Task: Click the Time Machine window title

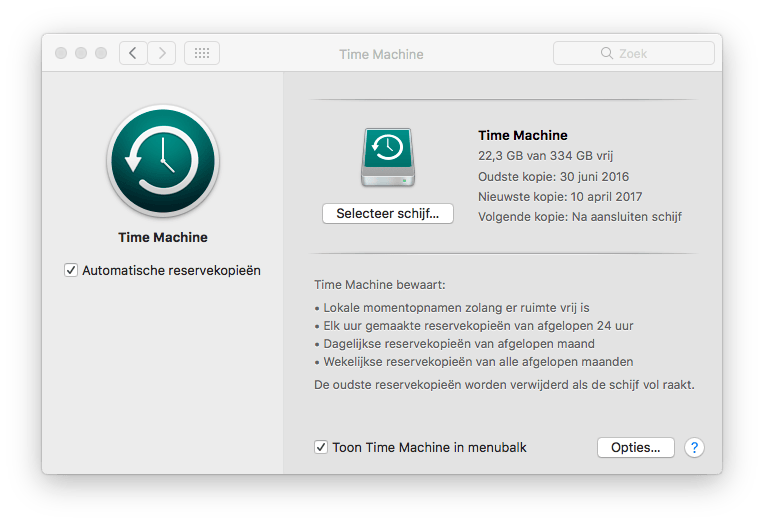Action: (x=382, y=54)
